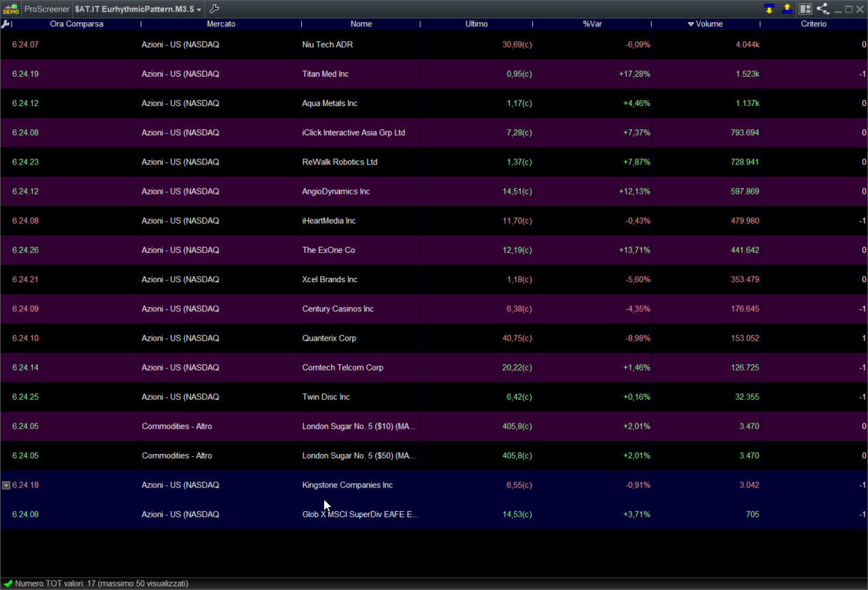
Task: Select AngioDynamics Inc
Action: (x=336, y=191)
